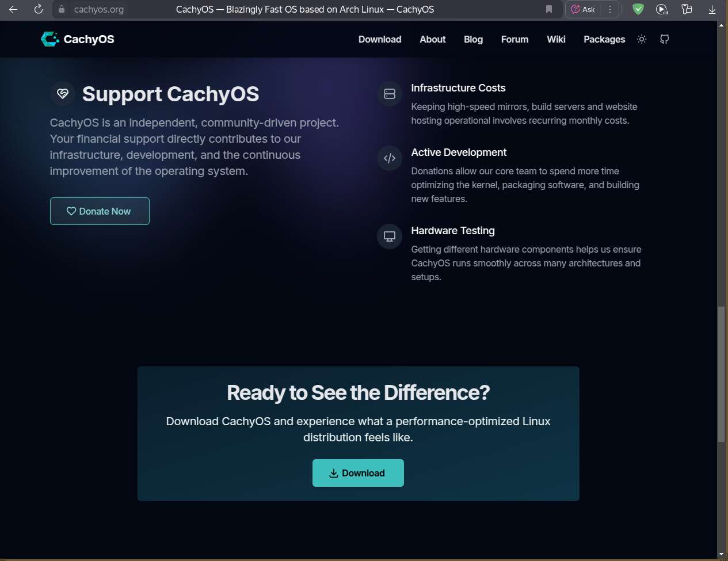Screen dimensions: 728x561
Task: Click the teal Download button
Action: 358,473
